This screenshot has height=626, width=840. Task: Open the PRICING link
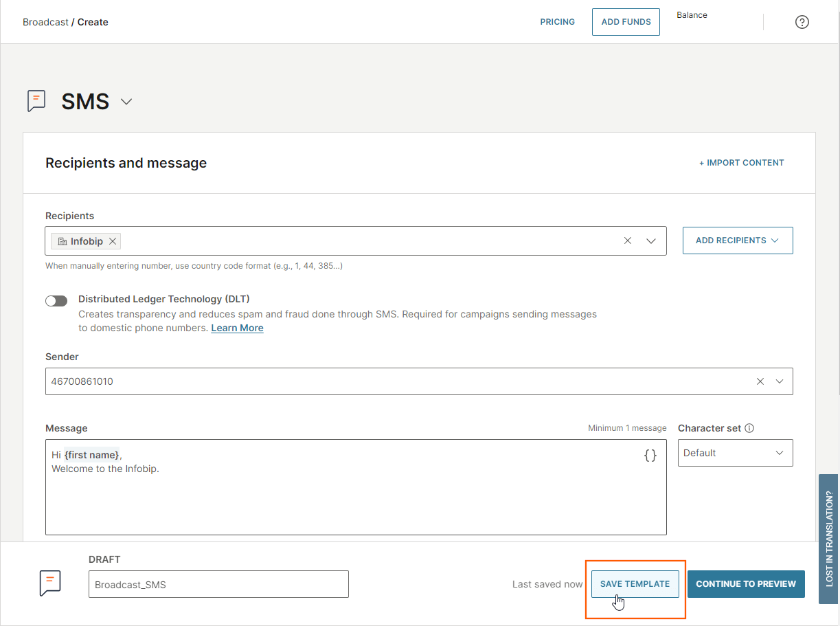[557, 22]
